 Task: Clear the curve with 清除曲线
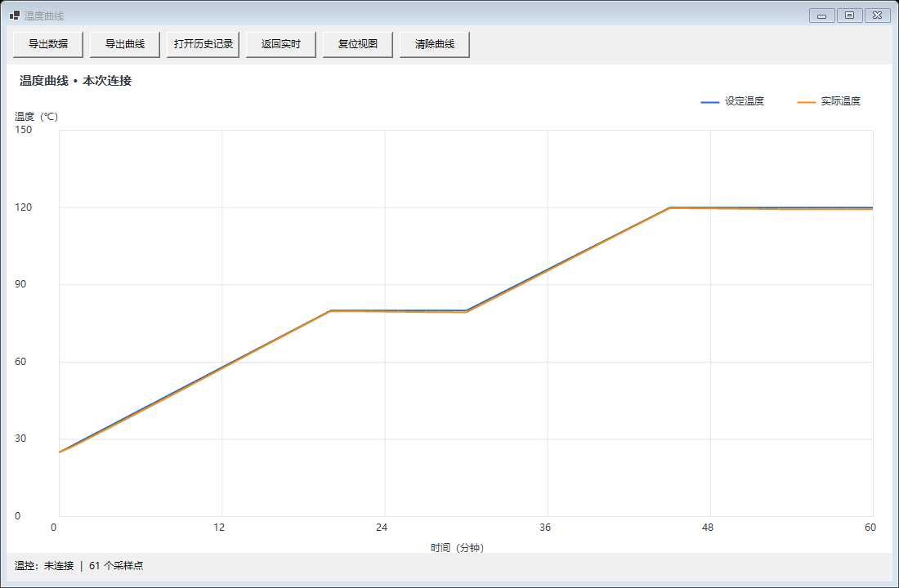435,44
